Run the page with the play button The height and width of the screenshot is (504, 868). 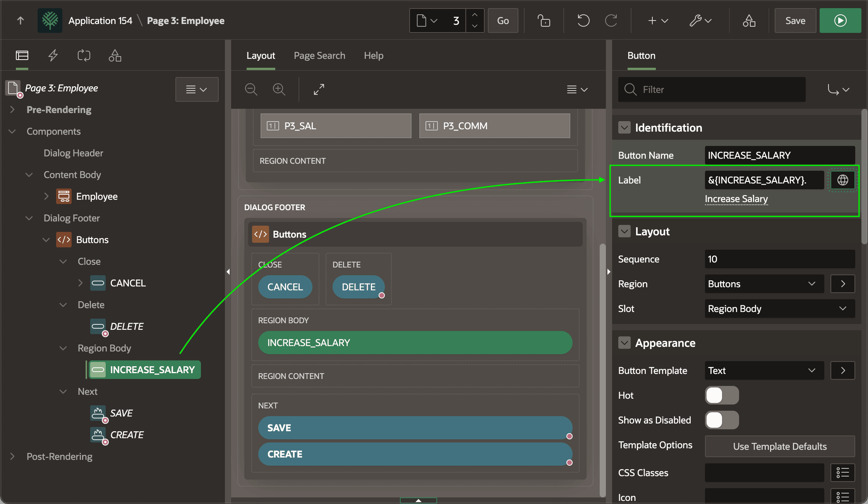tap(840, 21)
